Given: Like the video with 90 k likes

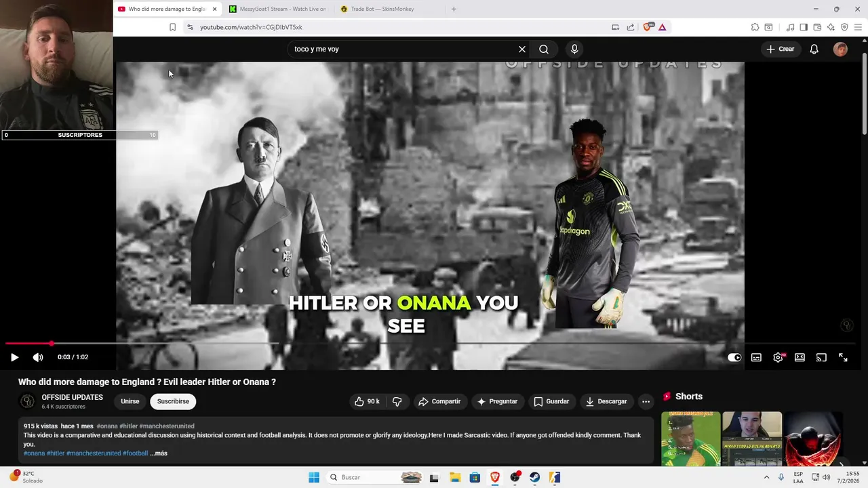Looking at the screenshot, I should (x=367, y=401).
